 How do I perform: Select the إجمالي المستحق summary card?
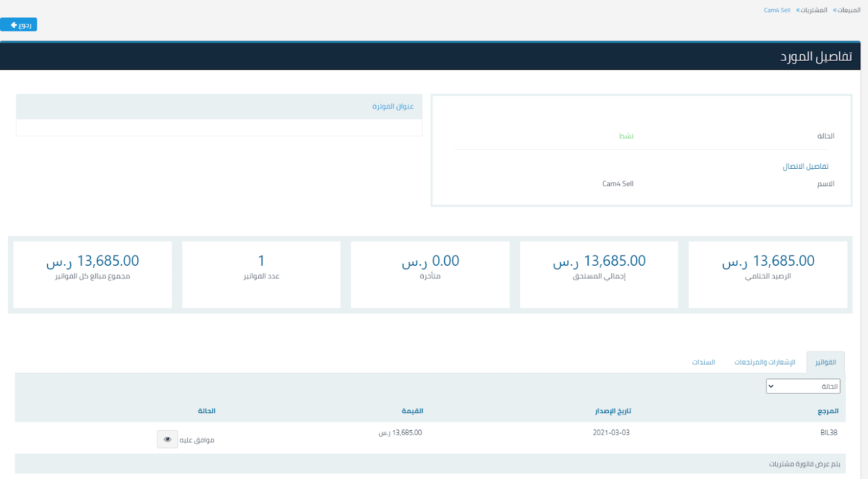click(599, 274)
